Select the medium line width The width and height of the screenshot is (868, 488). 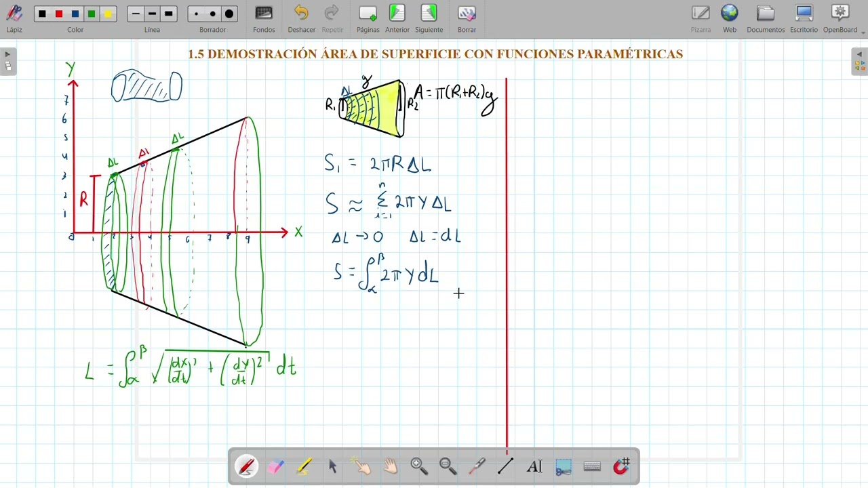[152, 14]
